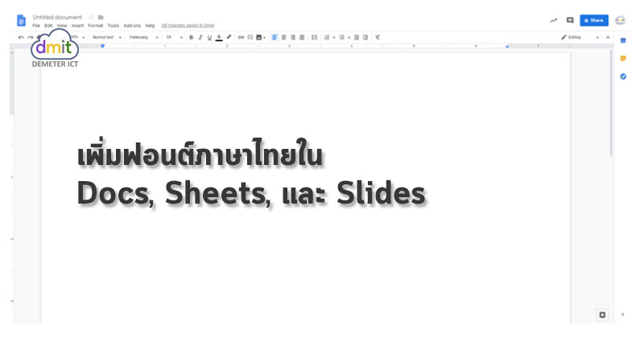Click the bulleted list icon
This screenshot has width=644, height=338.
[341, 37]
